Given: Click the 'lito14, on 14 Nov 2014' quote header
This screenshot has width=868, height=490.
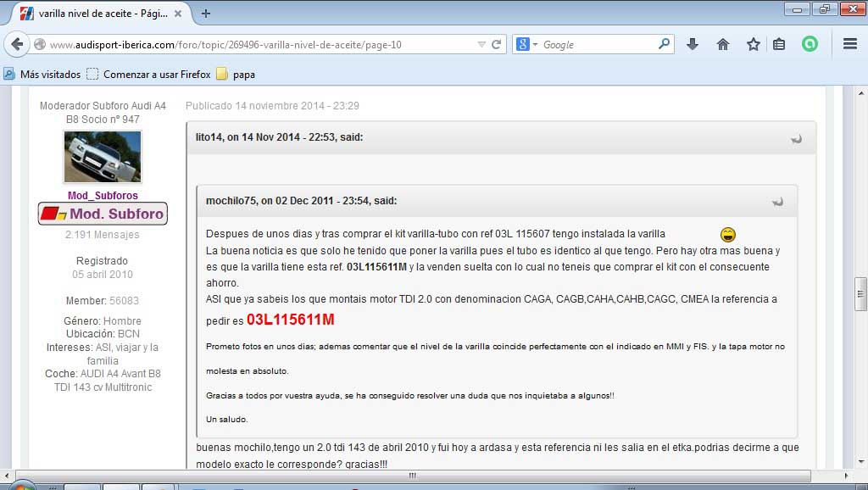Looking at the screenshot, I should pyautogui.click(x=280, y=137).
